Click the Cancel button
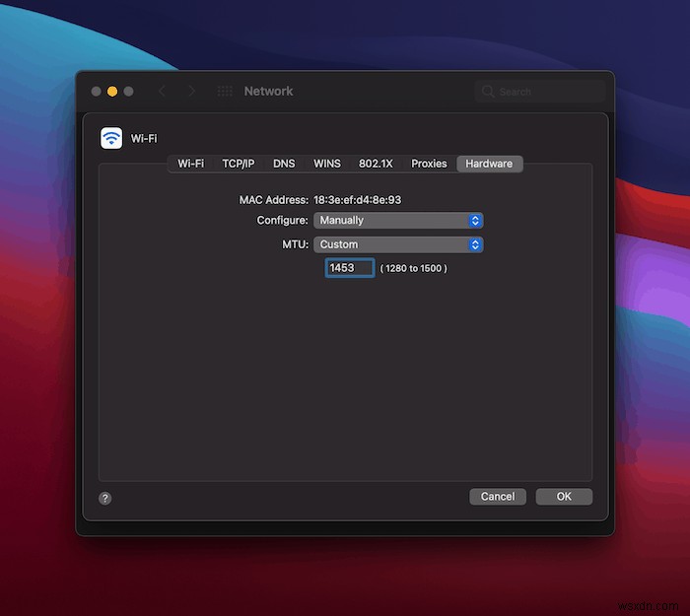This screenshot has height=616, width=690. [498, 497]
